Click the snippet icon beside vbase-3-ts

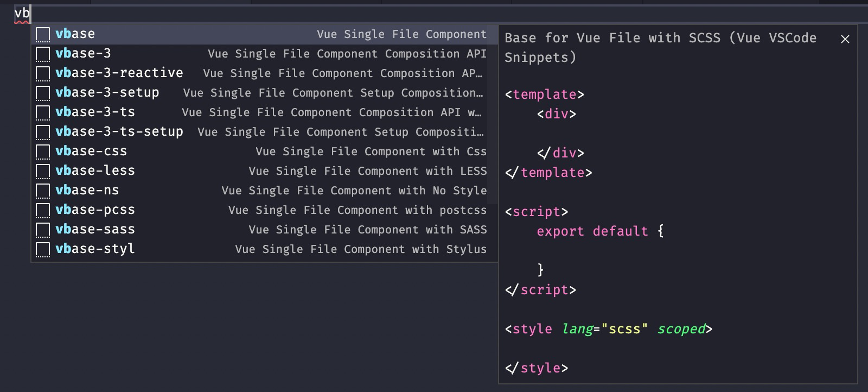click(43, 113)
